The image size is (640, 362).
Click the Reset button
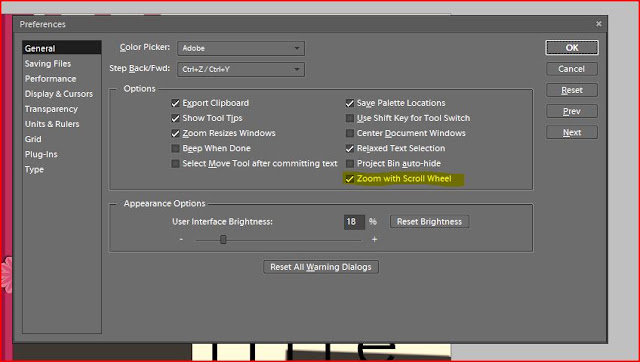click(572, 90)
